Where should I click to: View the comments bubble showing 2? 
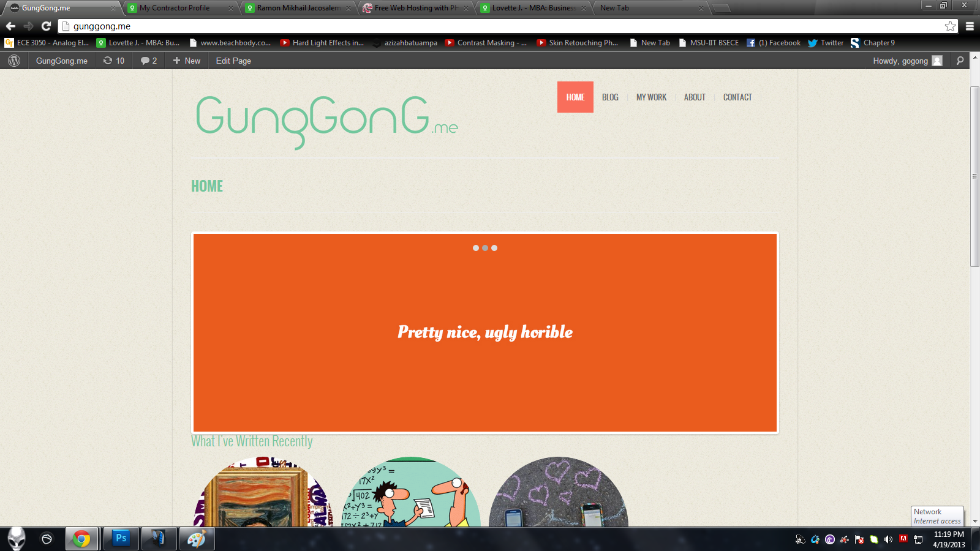[149, 61]
